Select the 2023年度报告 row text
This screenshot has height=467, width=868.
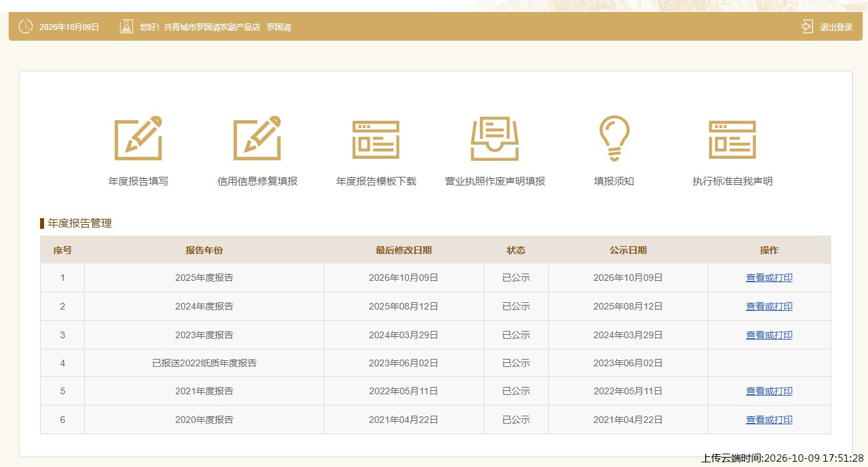tap(204, 335)
